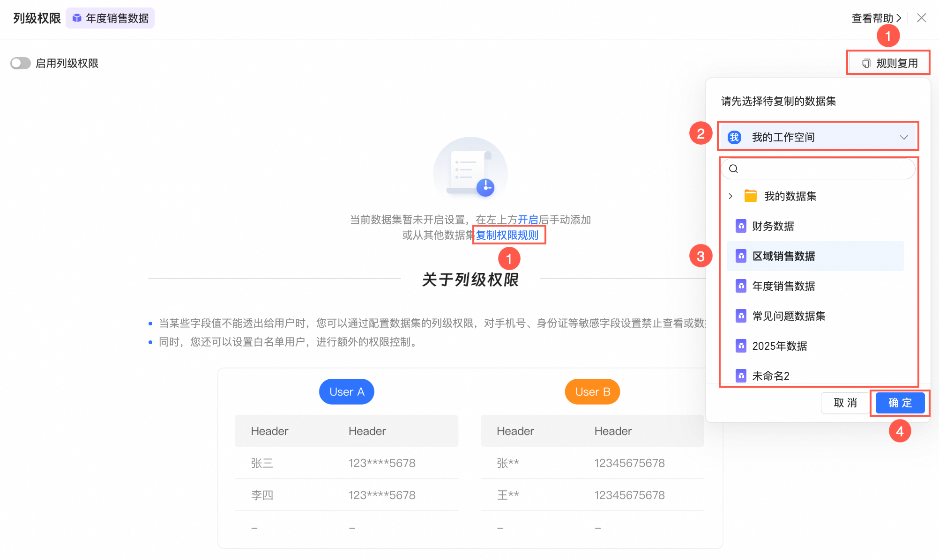Click the 未命名2 dataset icon
This screenshot has height=560, width=939.
[x=741, y=376]
